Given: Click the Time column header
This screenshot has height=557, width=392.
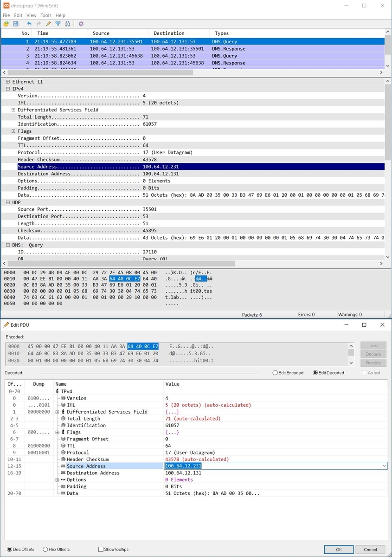Looking at the screenshot, I should point(60,33).
